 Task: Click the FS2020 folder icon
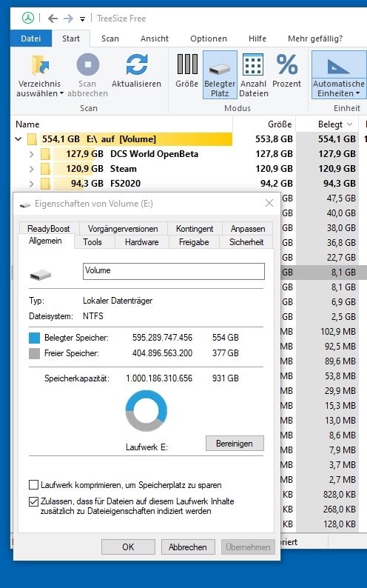tap(45, 184)
